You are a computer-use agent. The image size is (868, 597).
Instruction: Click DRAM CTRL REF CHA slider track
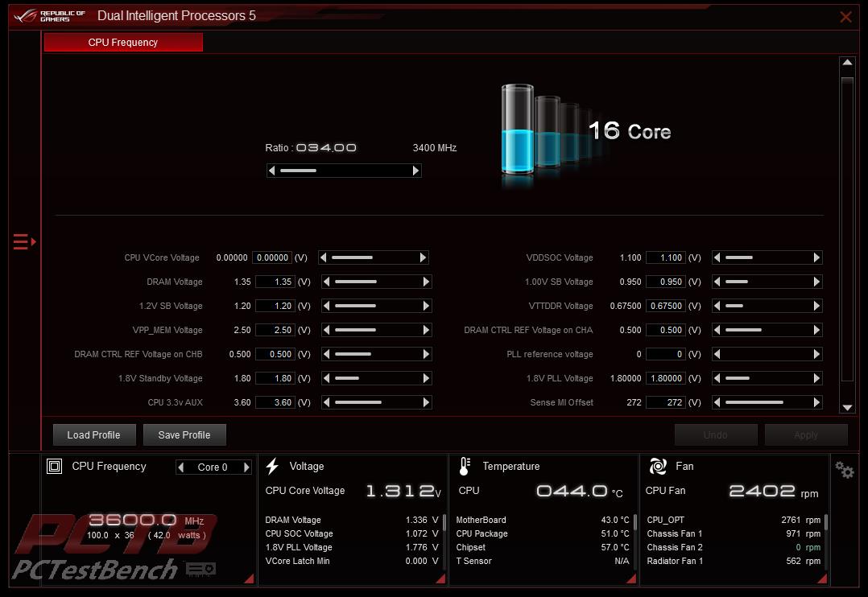click(x=767, y=330)
